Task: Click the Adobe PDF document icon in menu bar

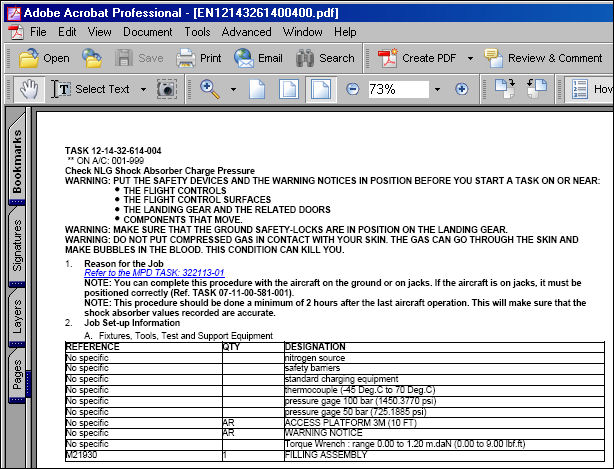Action: point(16,32)
